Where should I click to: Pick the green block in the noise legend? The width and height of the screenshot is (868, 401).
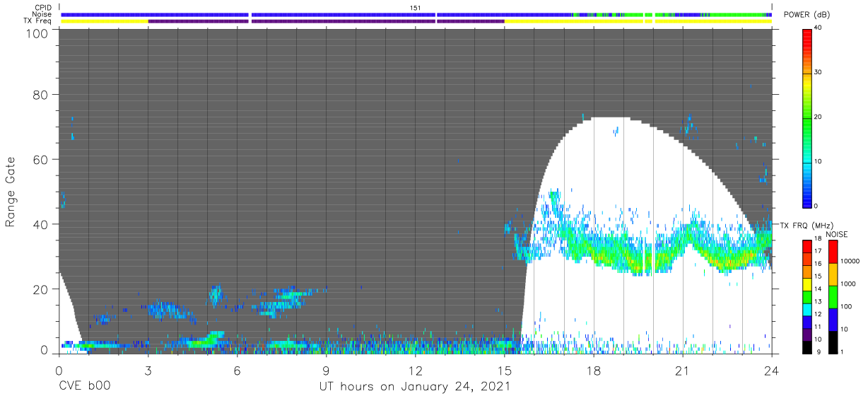[833, 297]
